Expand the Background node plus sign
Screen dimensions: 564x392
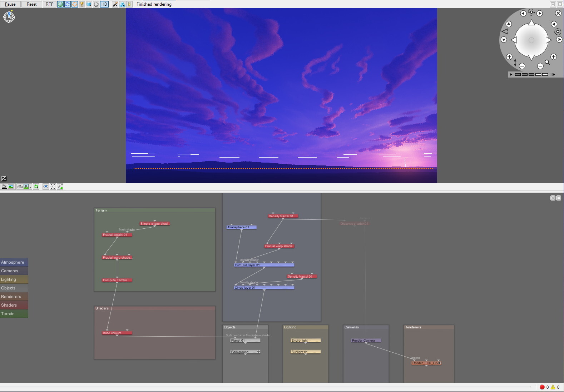(x=258, y=352)
